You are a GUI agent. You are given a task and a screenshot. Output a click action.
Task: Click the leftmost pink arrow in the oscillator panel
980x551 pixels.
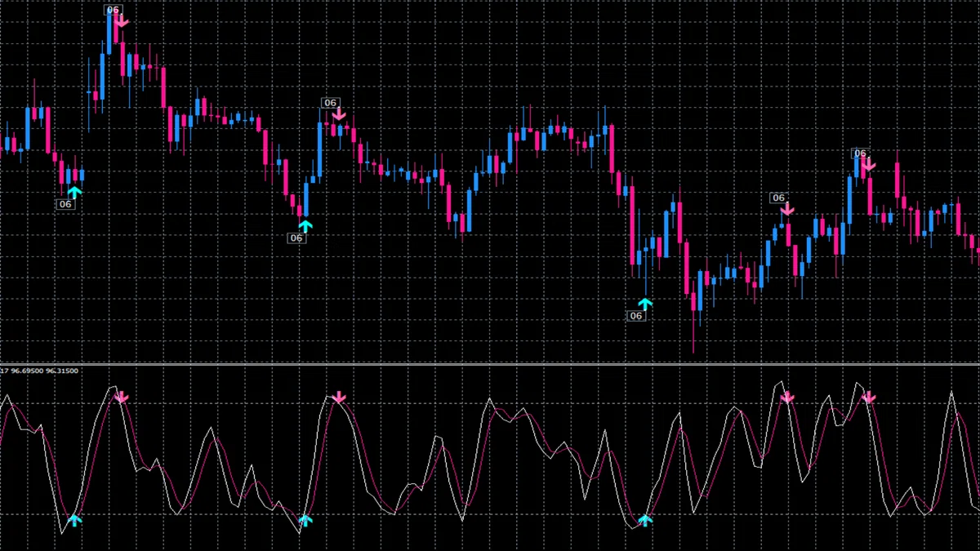[x=122, y=398]
